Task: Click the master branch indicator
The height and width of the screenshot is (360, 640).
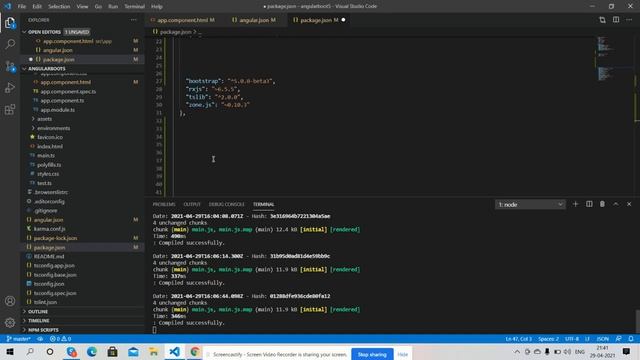Action: 18,339
